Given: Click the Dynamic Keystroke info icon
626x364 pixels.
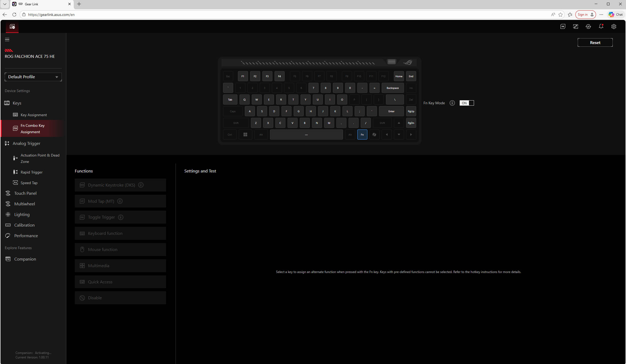Looking at the screenshot, I should click(x=141, y=185).
